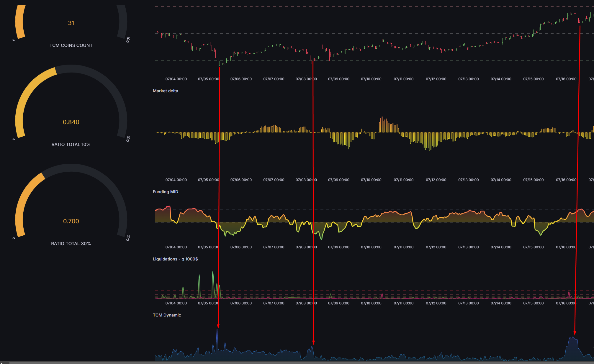594x364 pixels.
Task: Click the TCM COINS COUNT gauge label
Action: (71, 45)
